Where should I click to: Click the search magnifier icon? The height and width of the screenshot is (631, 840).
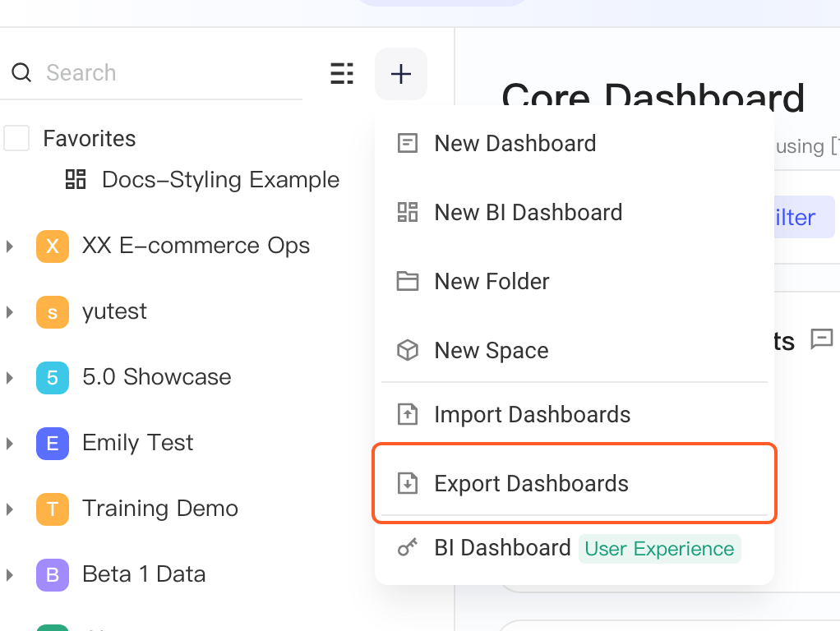click(x=21, y=72)
